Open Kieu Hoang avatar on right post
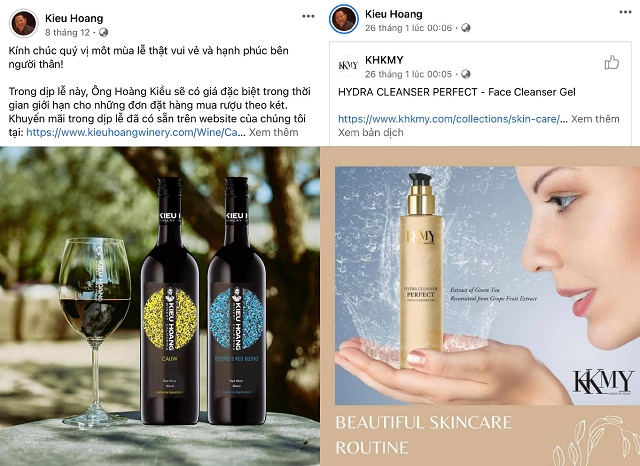 pyautogui.click(x=343, y=19)
